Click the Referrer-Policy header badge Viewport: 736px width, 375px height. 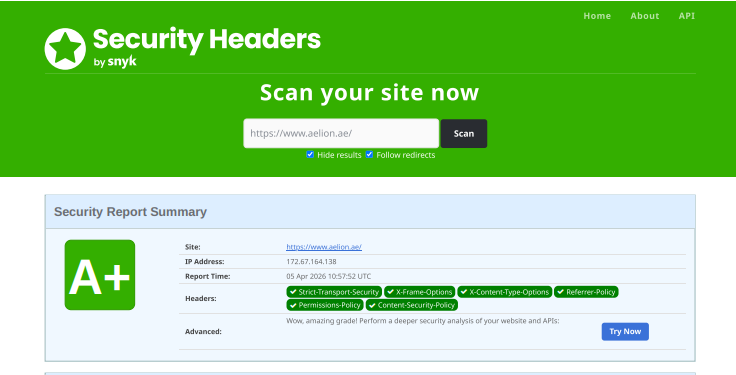click(x=586, y=292)
